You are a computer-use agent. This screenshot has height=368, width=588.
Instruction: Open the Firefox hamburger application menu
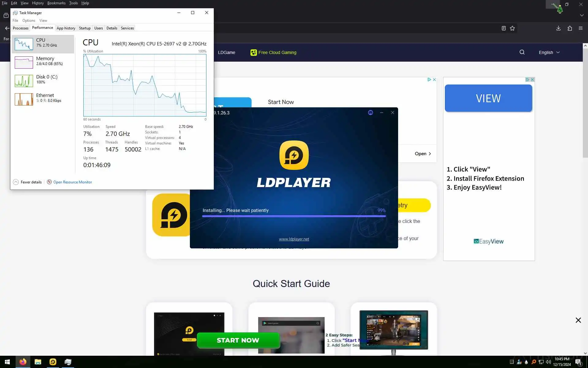pyautogui.click(x=580, y=28)
